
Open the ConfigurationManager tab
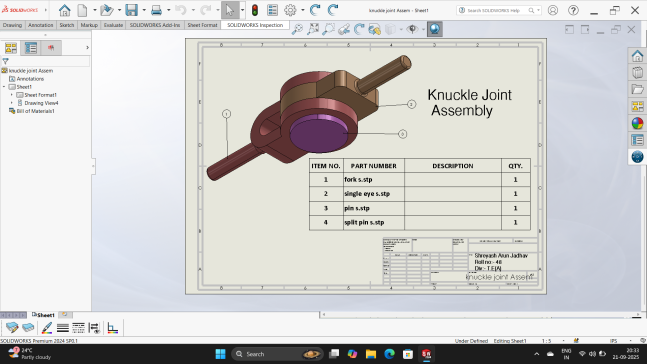point(51,48)
